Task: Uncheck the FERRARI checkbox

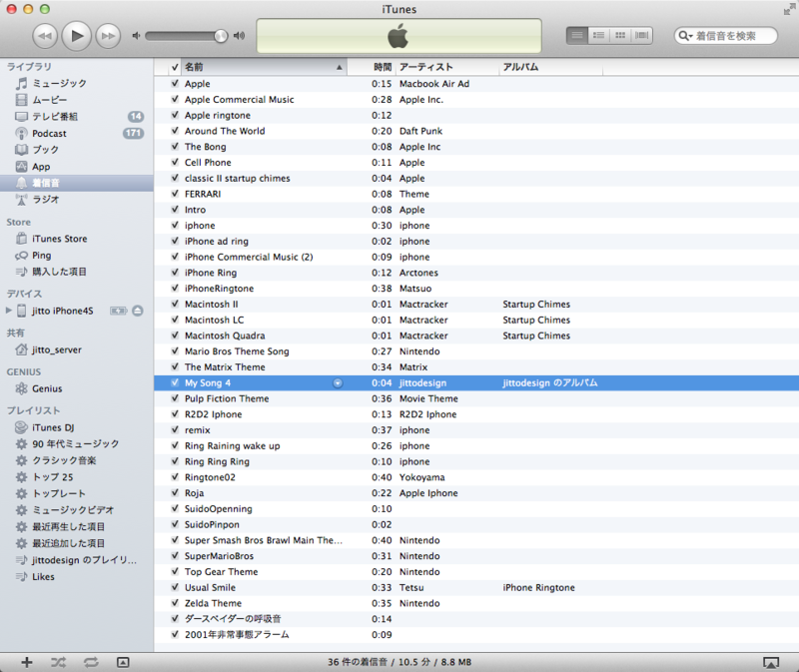Action: pyautogui.click(x=175, y=194)
